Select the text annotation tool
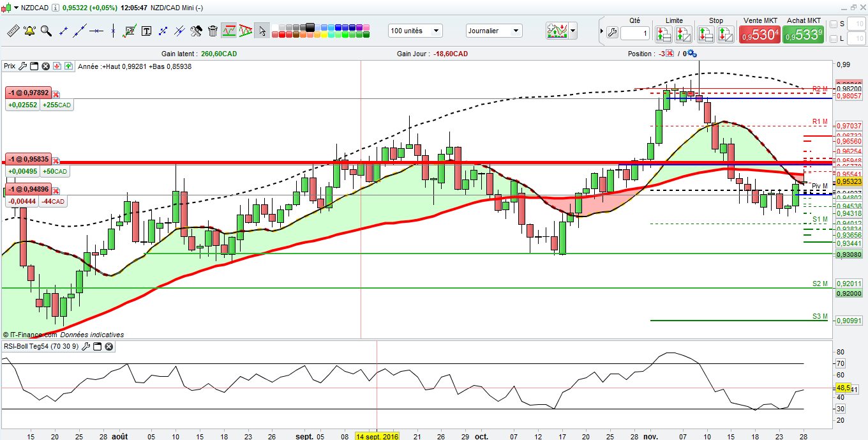Image resolution: width=868 pixels, height=440 pixels. [146, 31]
